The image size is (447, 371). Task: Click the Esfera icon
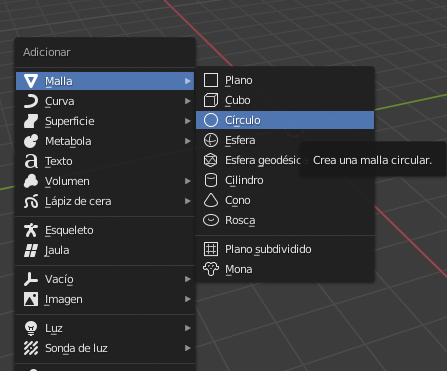(211, 140)
